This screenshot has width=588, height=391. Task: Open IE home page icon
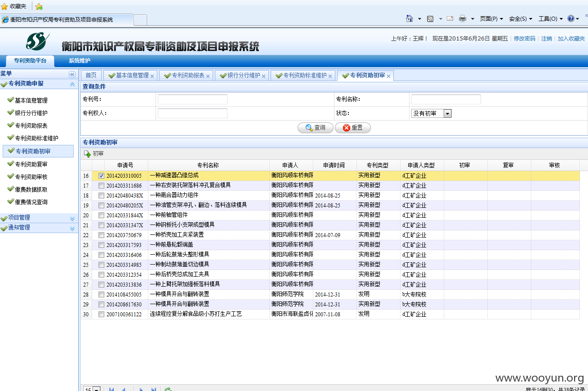point(410,18)
